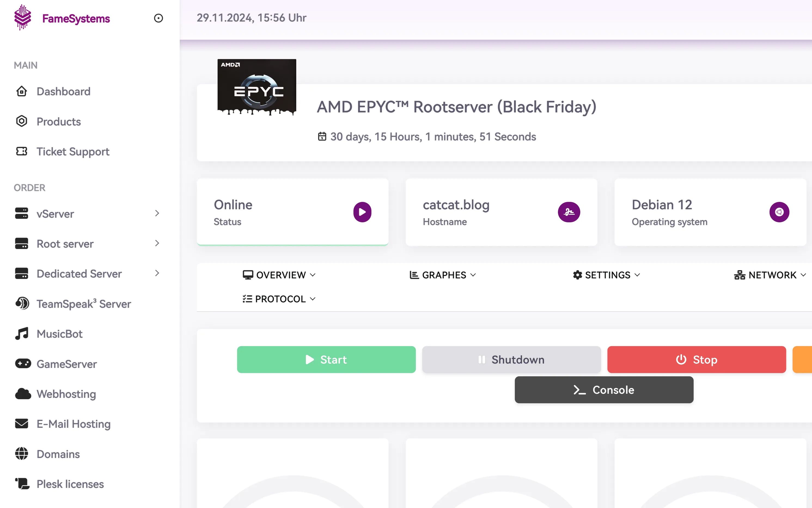Open the OVERVIEW dropdown arrow
The width and height of the screenshot is (812, 508).
tap(313, 275)
